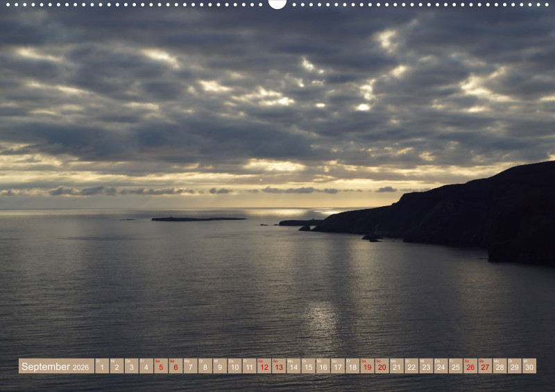The height and width of the screenshot is (392, 555).
Task: Select red Saturday day 5
Action: coord(161,366)
